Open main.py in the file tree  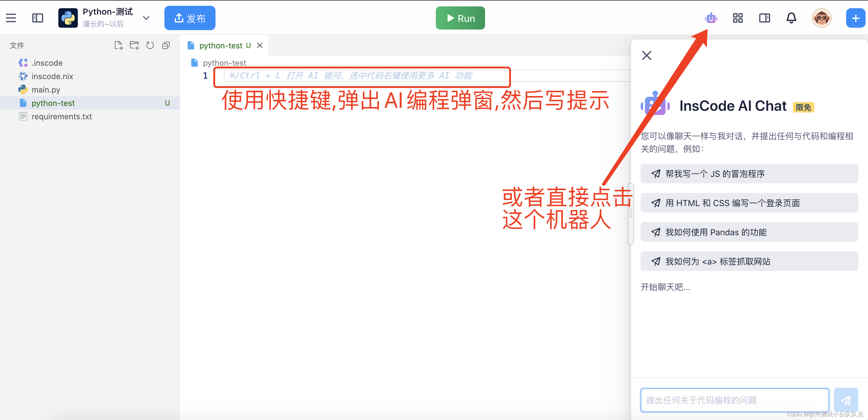pos(46,90)
